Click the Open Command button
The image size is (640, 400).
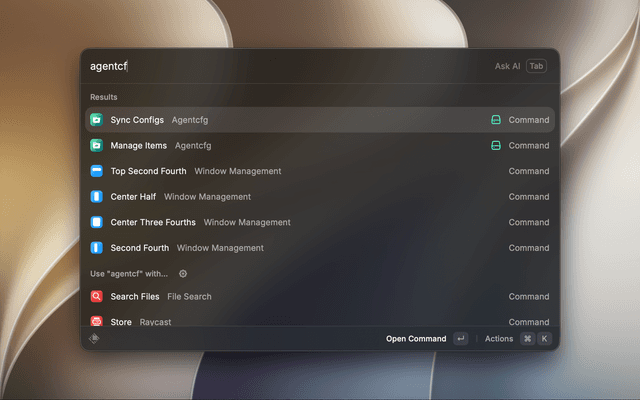pos(416,338)
